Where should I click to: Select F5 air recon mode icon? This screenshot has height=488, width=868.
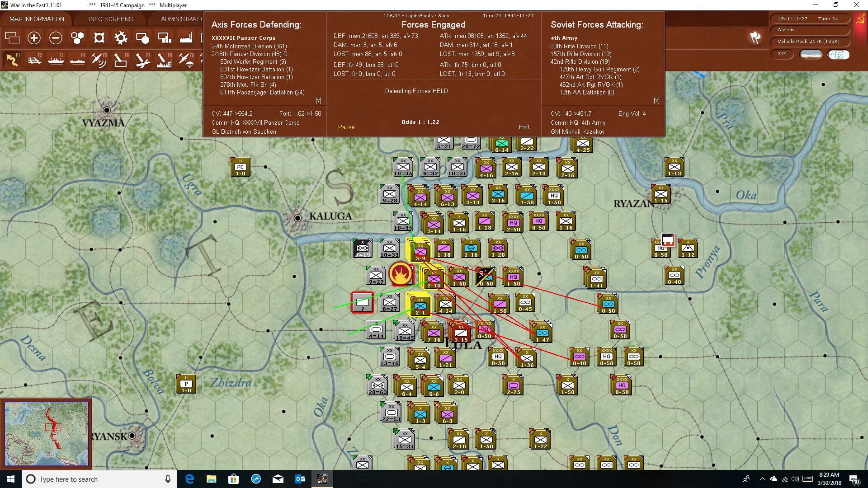[x=99, y=60]
